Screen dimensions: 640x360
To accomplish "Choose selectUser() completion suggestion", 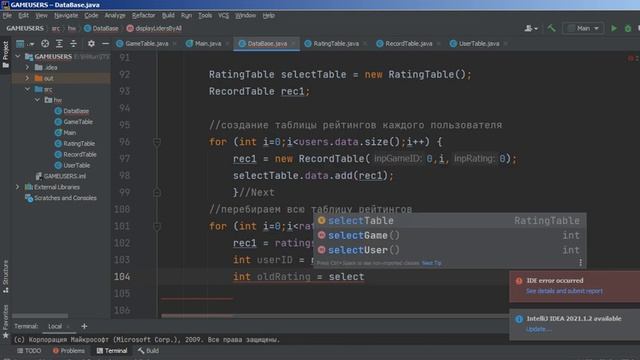I will coord(450,250).
